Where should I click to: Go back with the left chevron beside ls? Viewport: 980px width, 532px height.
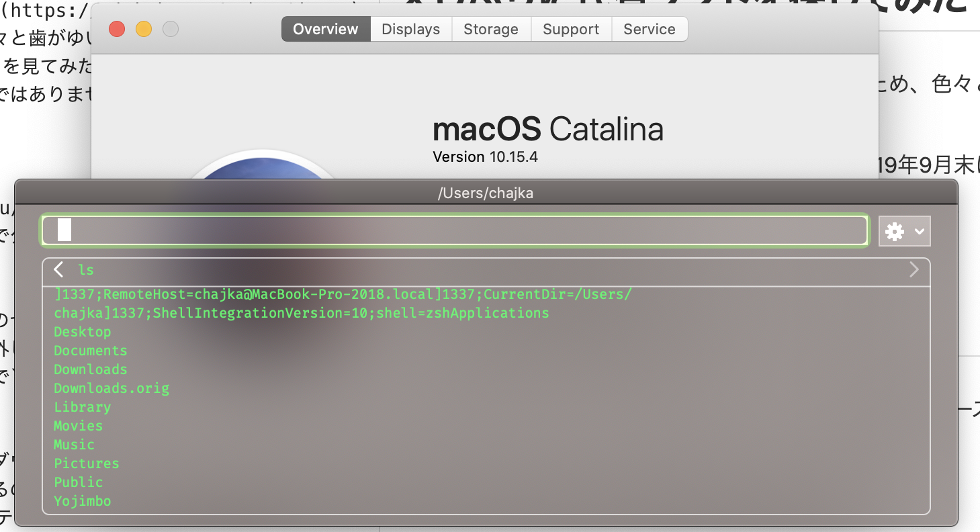tap(59, 270)
